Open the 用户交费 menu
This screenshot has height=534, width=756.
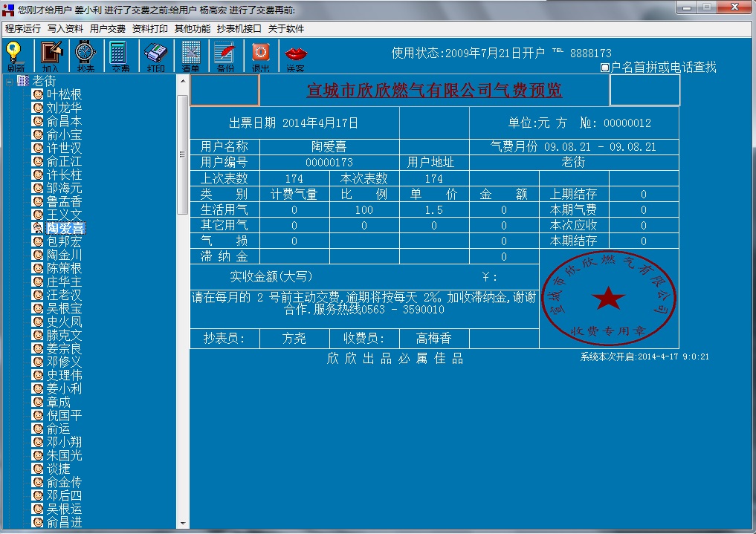pyautogui.click(x=108, y=29)
